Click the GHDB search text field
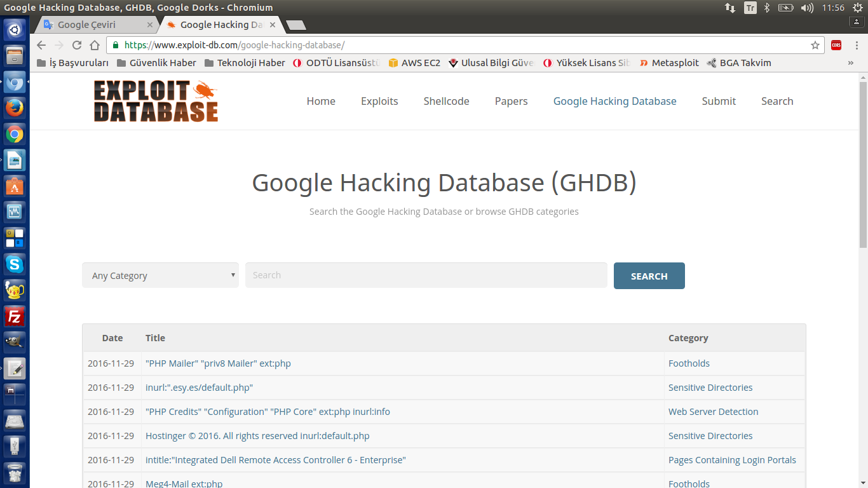The height and width of the screenshot is (488, 868). (426, 275)
